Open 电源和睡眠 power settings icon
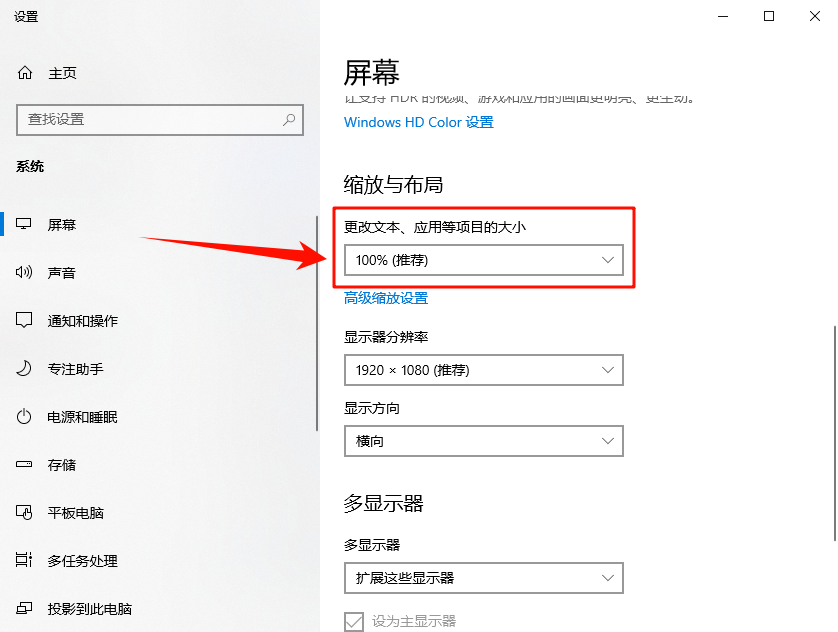Viewport: 838px width, 632px height. tap(23, 417)
